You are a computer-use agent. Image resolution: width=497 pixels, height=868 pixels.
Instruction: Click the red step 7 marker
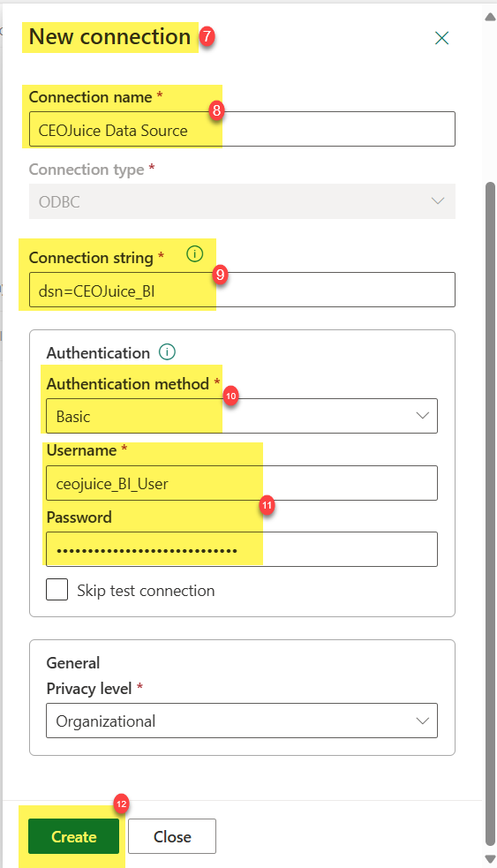coord(207,36)
